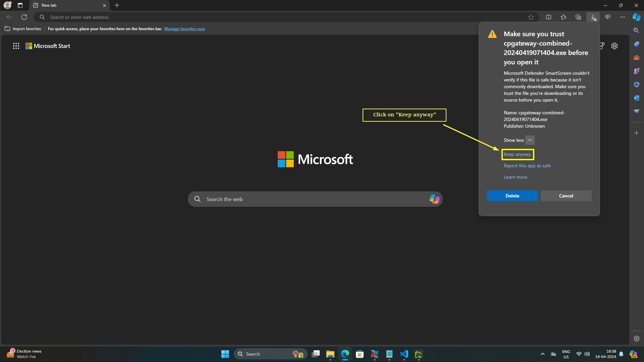Open notifications bell icon
644x362 pixels.
pos(621,354)
